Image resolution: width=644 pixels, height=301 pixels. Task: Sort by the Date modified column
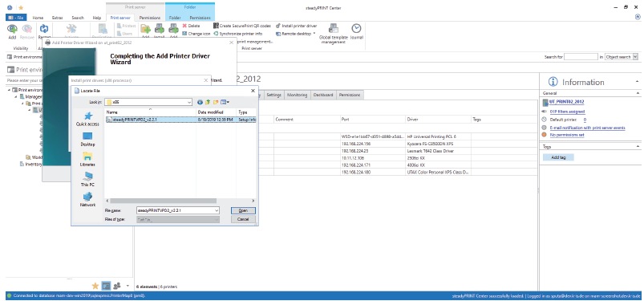coord(216,112)
